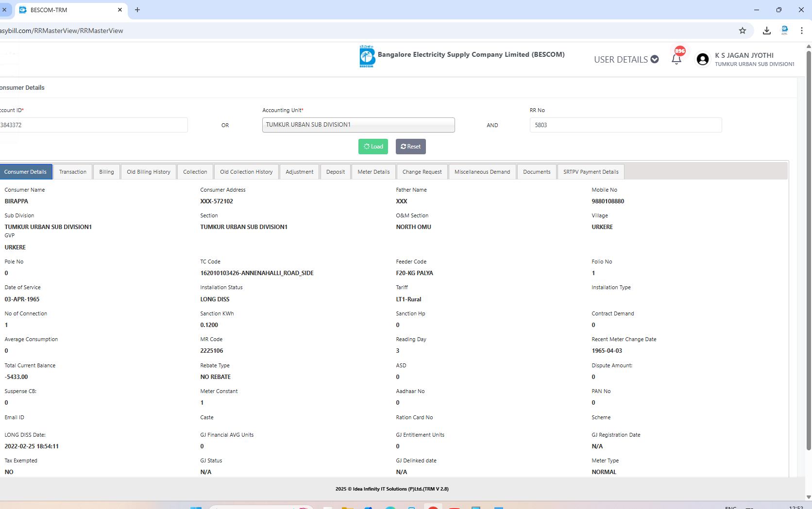Click the user profile avatar icon
This screenshot has width=812, height=509.
click(702, 59)
